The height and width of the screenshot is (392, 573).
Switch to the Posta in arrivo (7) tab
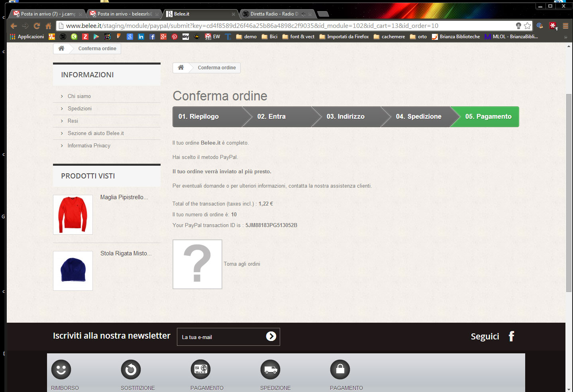coord(48,14)
